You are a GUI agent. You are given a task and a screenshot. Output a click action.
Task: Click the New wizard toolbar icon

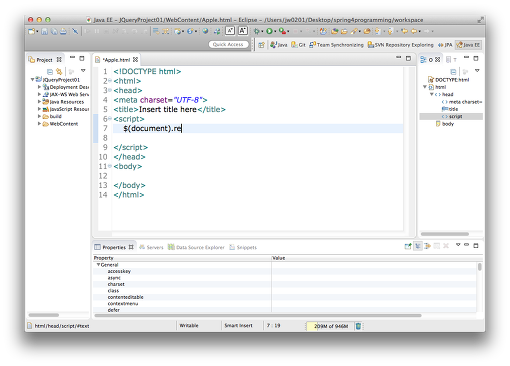pyautogui.click(x=32, y=31)
